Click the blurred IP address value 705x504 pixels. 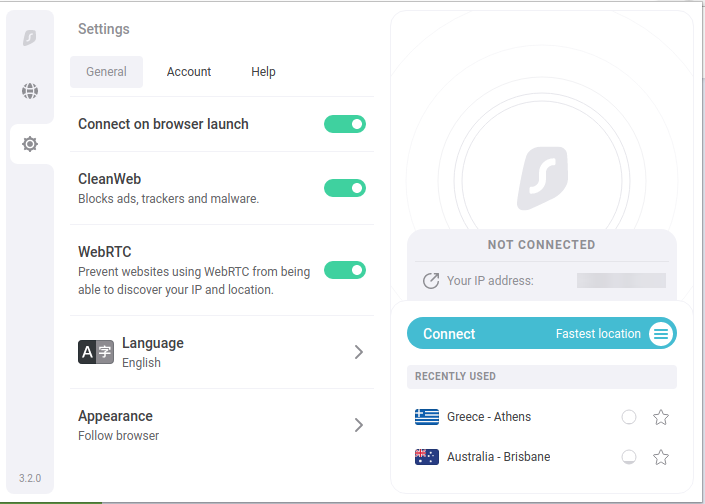pos(621,281)
